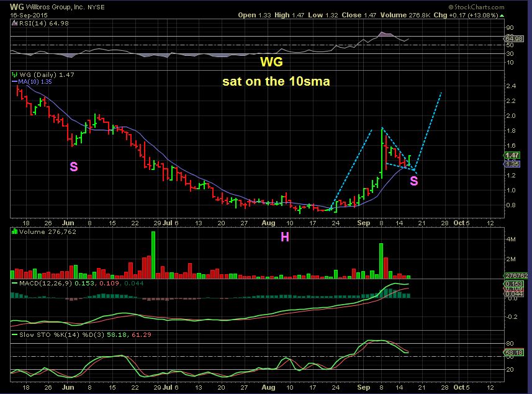Click the volume bars icon beside Volume 276,762

(x=15, y=231)
